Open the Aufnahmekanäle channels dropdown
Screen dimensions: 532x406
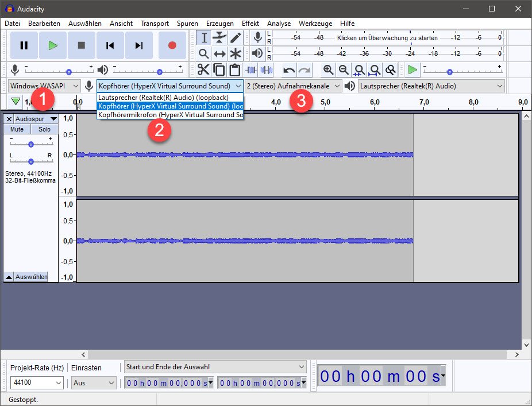point(293,86)
